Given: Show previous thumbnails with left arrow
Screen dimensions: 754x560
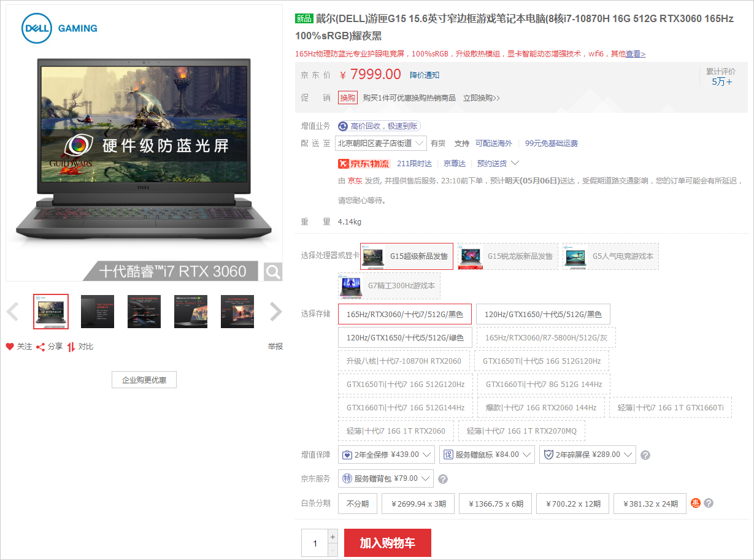Looking at the screenshot, I should (12, 312).
